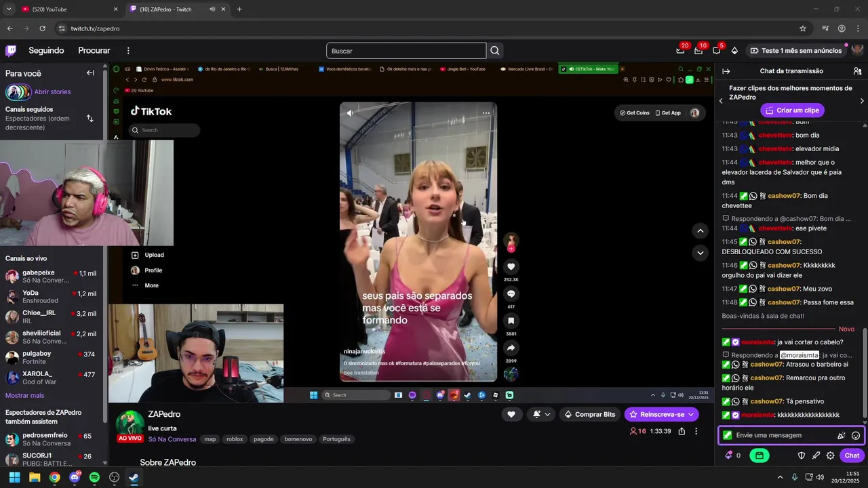868x488 pixels.
Task: Open the notifications inbox showing 10
Action: [698, 50]
